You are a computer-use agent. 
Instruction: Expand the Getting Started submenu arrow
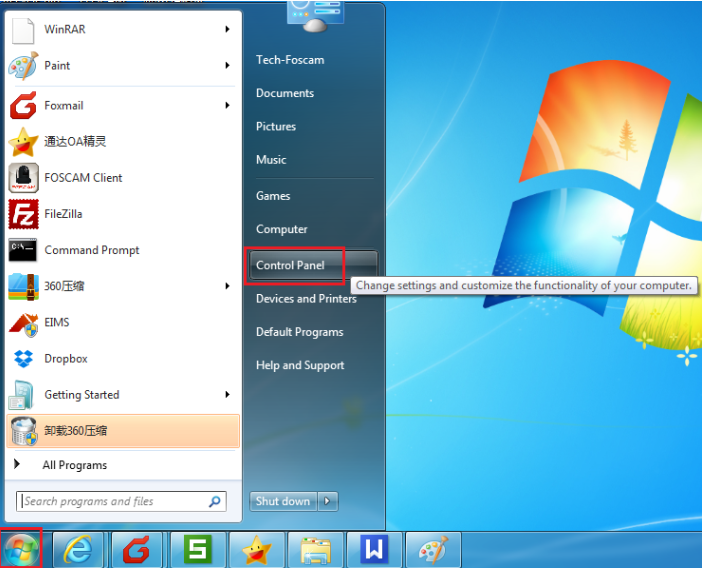point(227,395)
